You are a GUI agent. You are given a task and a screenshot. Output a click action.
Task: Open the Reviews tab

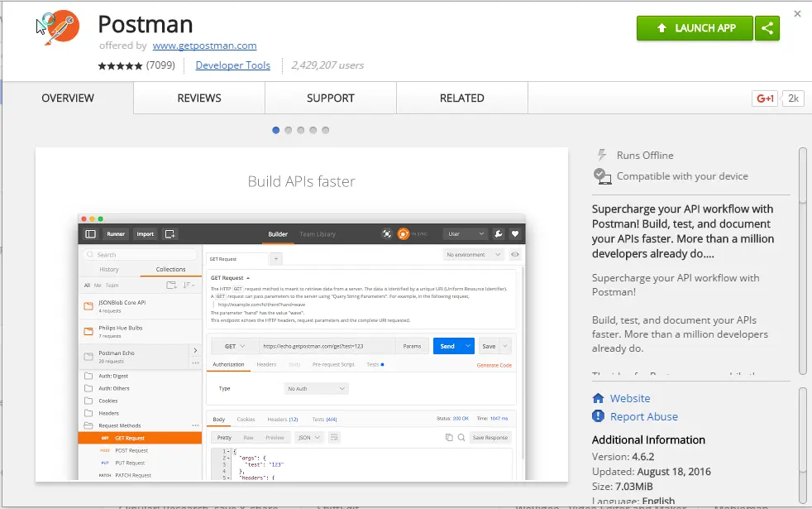click(x=199, y=98)
